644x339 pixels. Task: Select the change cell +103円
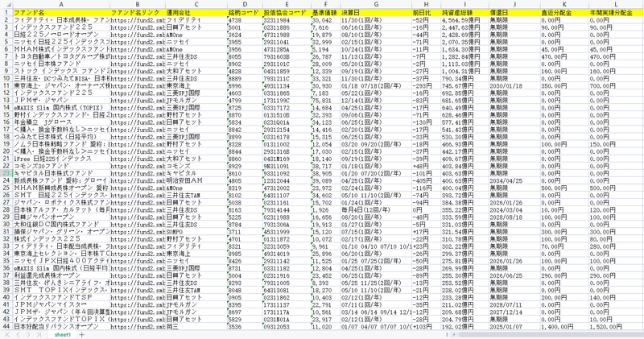pyautogui.click(x=427, y=326)
